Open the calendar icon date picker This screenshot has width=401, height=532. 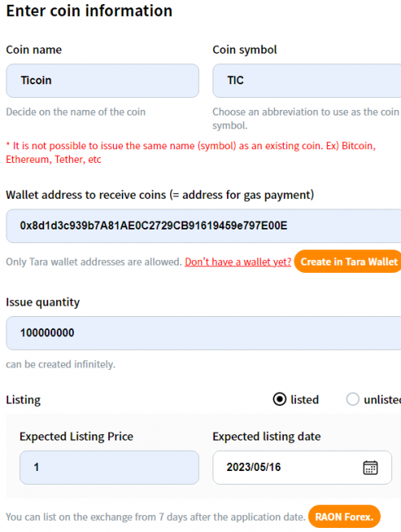click(x=371, y=468)
